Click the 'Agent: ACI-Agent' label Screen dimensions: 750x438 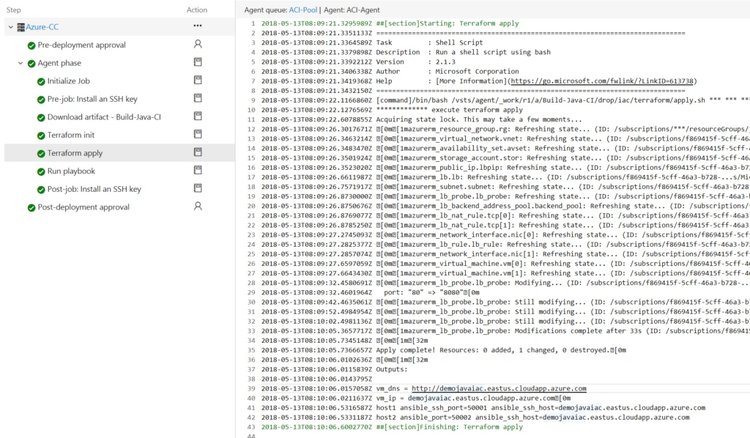pyautogui.click(x=352, y=10)
